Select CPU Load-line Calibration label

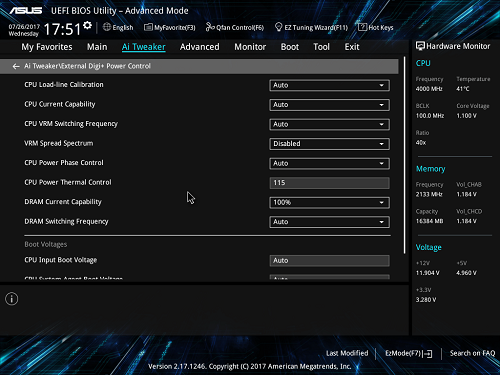pos(64,85)
